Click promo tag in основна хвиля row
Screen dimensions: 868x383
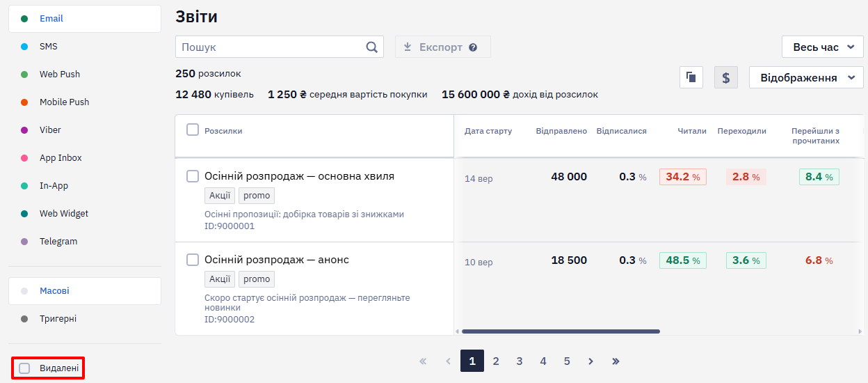tap(257, 196)
